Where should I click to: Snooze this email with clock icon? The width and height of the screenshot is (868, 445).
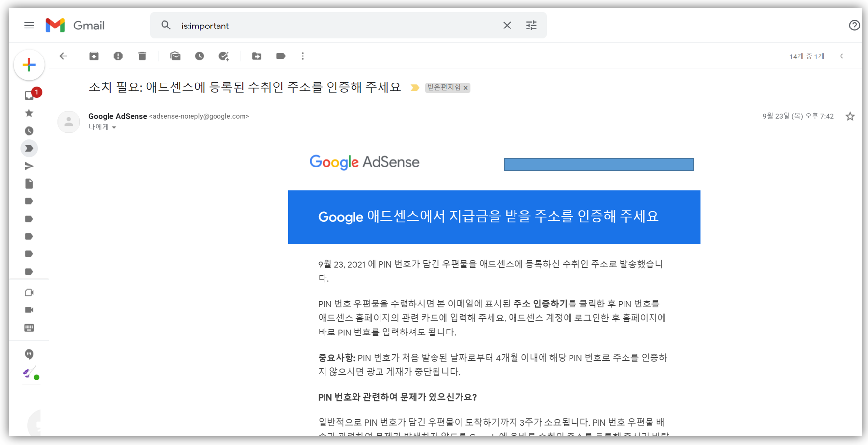pos(199,56)
